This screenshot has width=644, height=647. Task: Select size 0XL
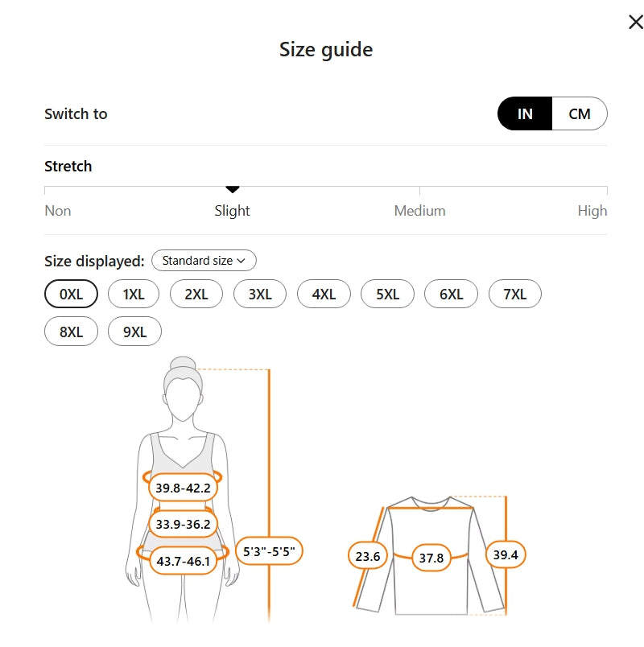point(71,295)
